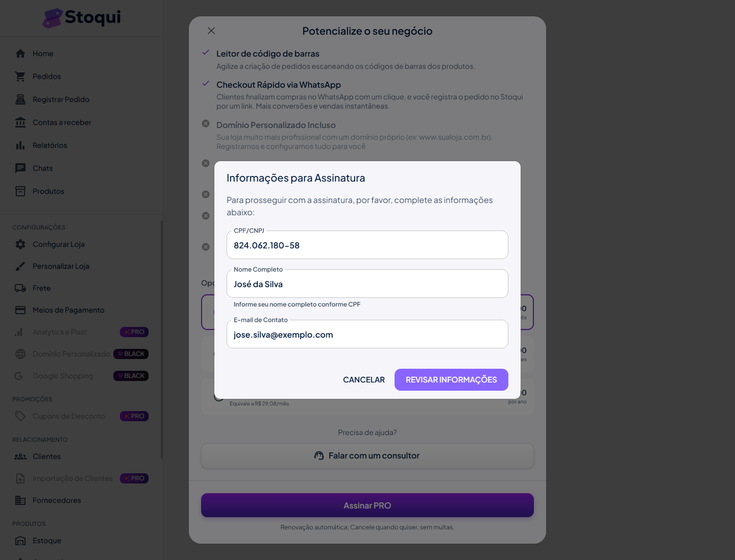Click the Personalizar Loja brush icon

20,266
